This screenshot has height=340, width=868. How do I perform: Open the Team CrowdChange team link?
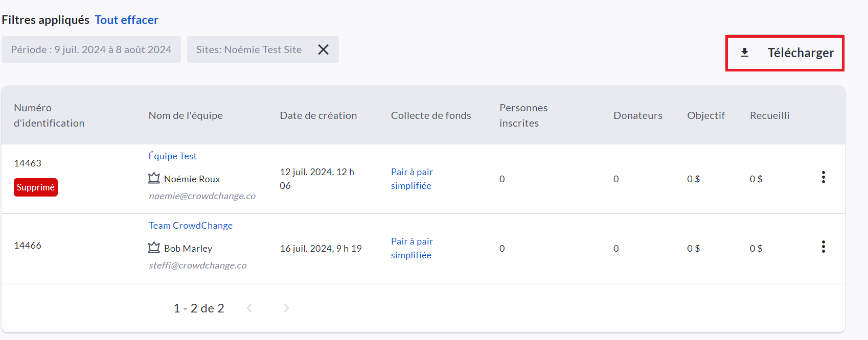(190, 226)
